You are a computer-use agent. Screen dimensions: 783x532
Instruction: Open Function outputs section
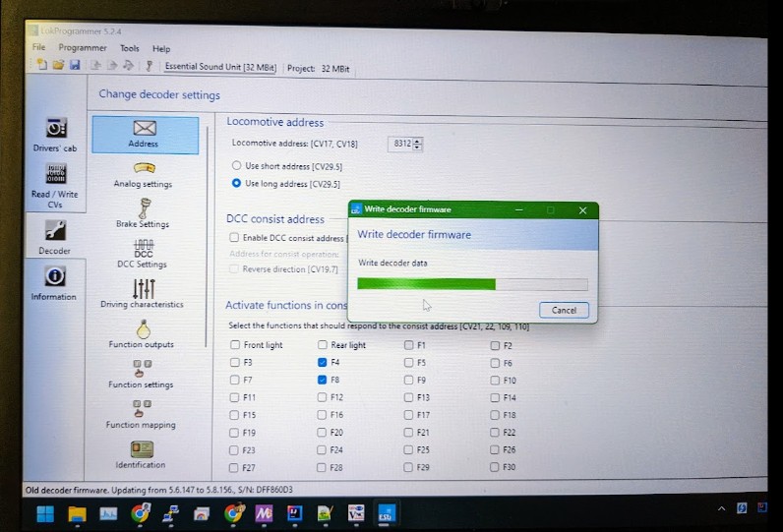[x=142, y=332]
